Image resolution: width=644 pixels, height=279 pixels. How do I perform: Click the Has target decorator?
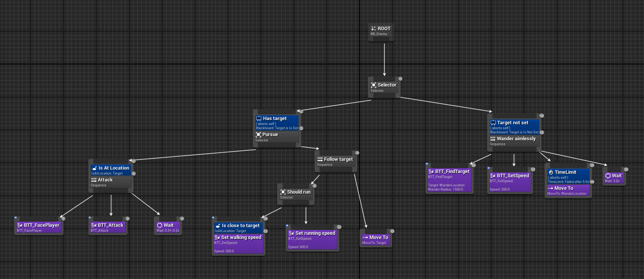[x=277, y=123]
